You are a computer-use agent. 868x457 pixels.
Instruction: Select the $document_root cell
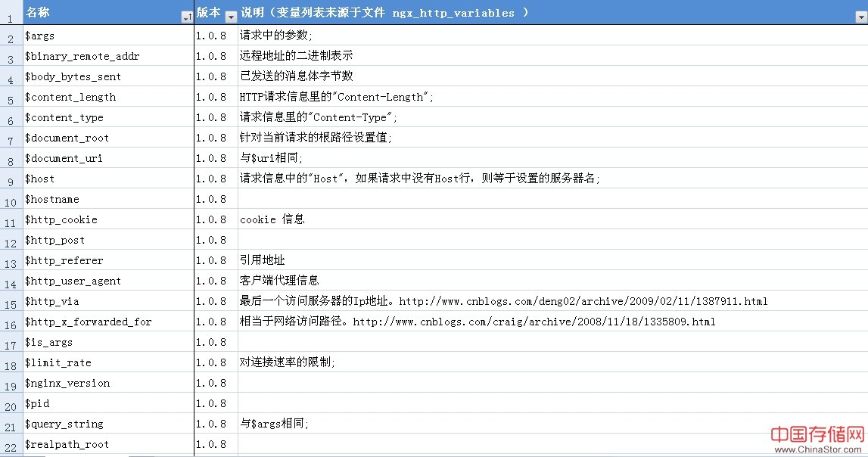(x=107, y=138)
